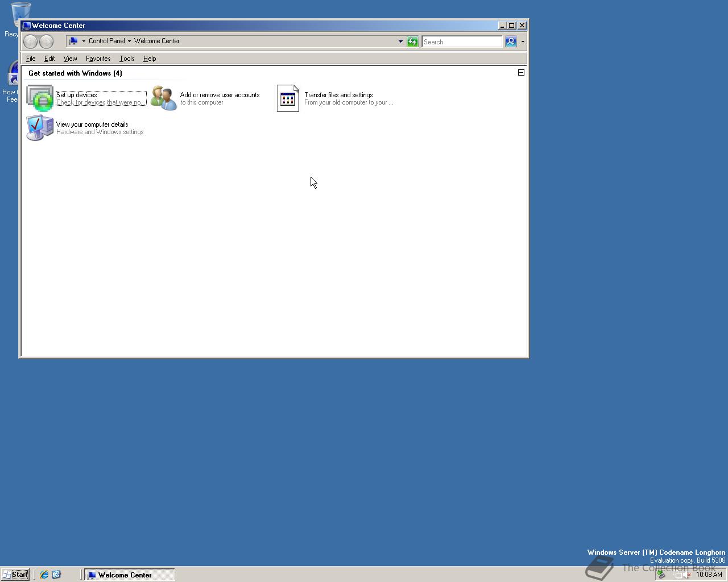Open Transfer files and settings icon
Image resolution: width=728 pixels, height=582 pixels.
[x=288, y=98]
